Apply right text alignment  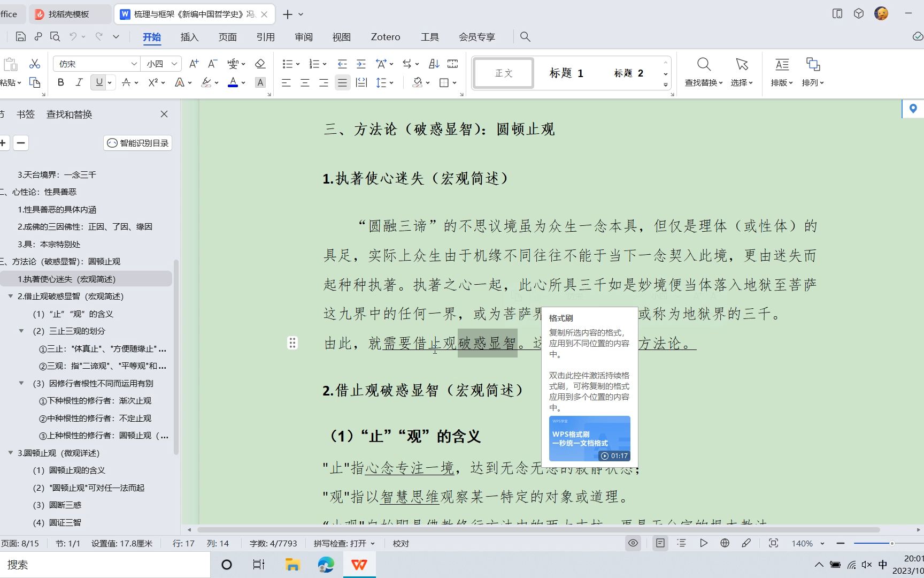coord(324,82)
